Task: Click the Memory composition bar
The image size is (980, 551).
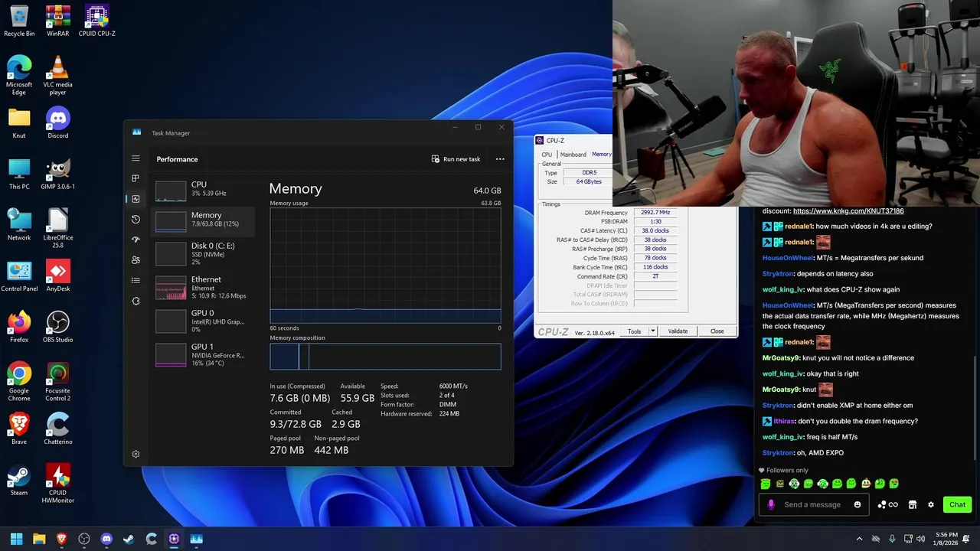Action: 385,357
